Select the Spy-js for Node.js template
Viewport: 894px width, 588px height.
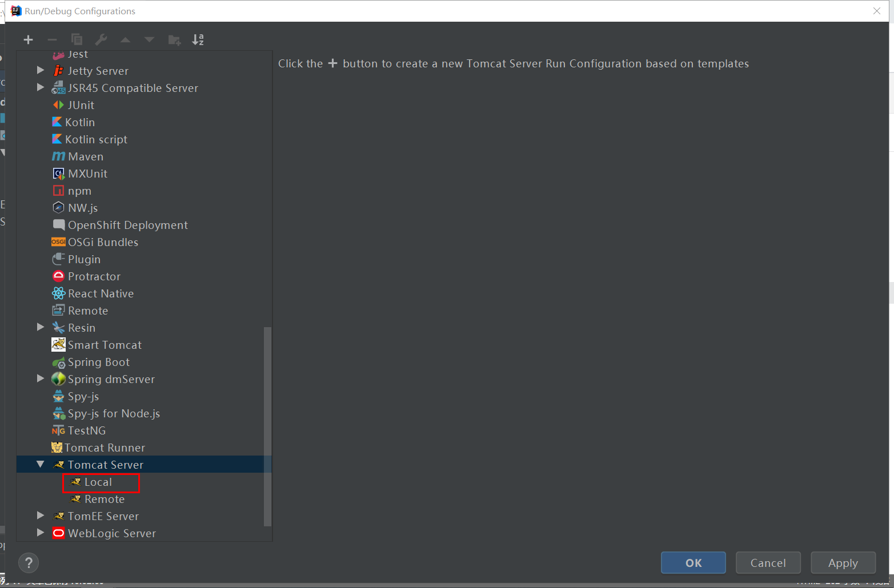[114, 413]
